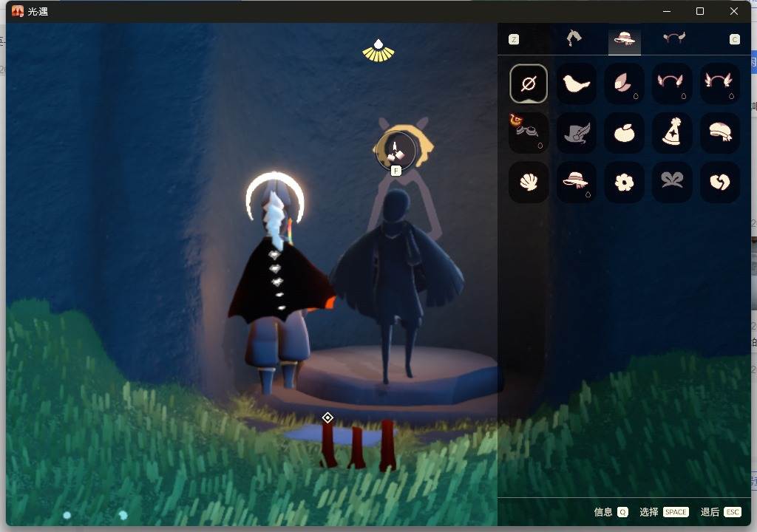Click the diamond marker above red candles

(327, 417)
